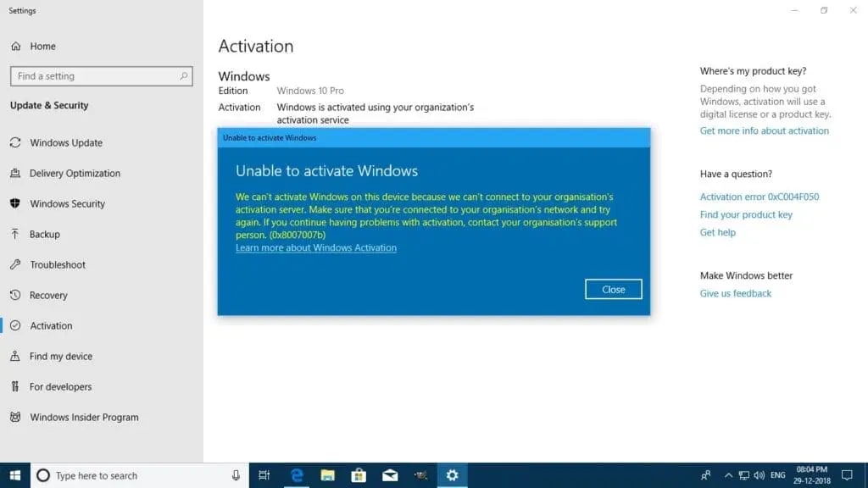Open Windows Insider Program page
Viewport: 868px width, 488px height.
click(84, 417)
